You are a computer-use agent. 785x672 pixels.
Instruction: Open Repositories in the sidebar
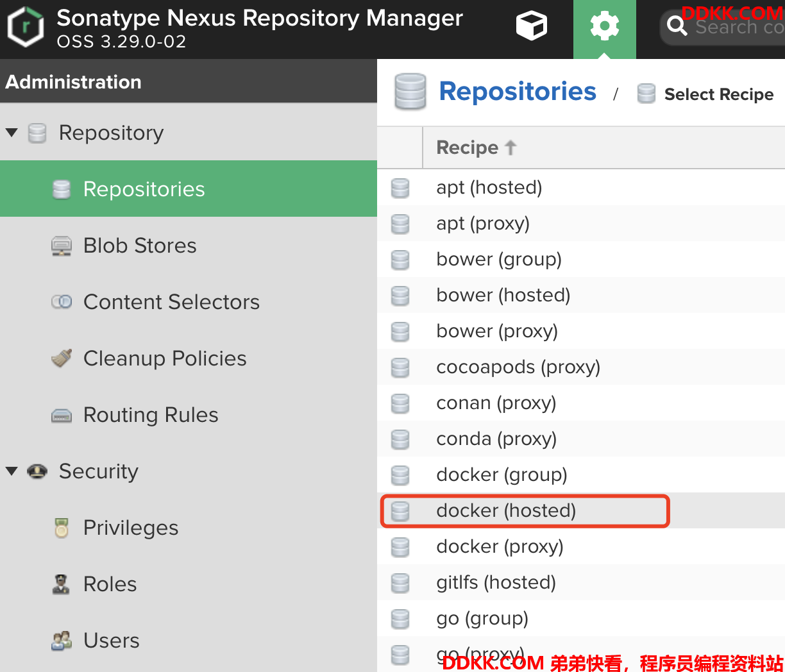[x=189, y=189]
